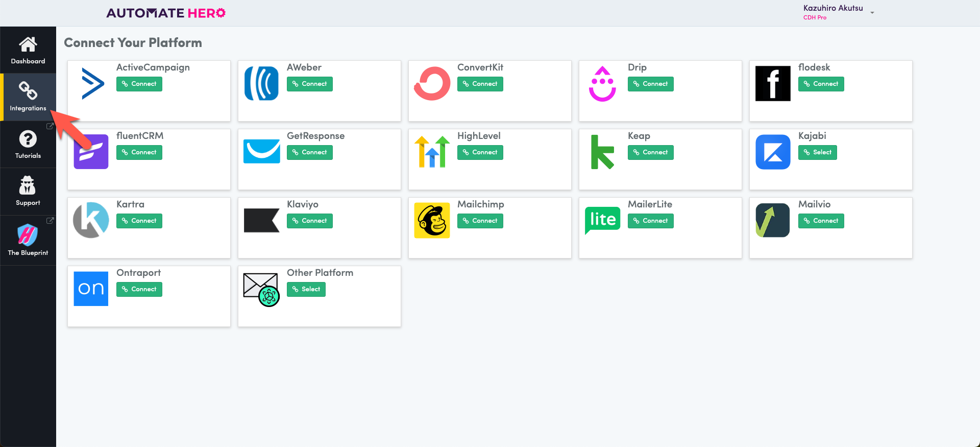This screenshot has height=447, width=980.
Task: Connect the ConvertKit platform
Action: (x=480, y=84)
